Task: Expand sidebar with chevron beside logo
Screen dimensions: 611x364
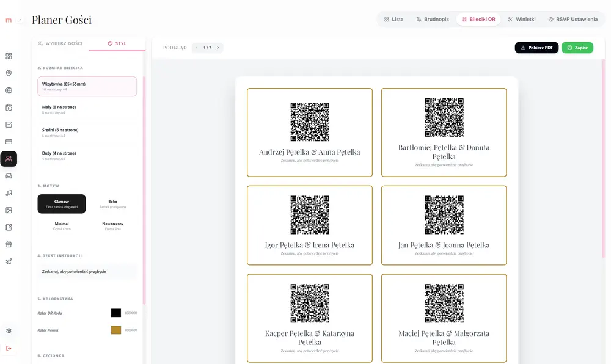Action: [x=20, y=20]
